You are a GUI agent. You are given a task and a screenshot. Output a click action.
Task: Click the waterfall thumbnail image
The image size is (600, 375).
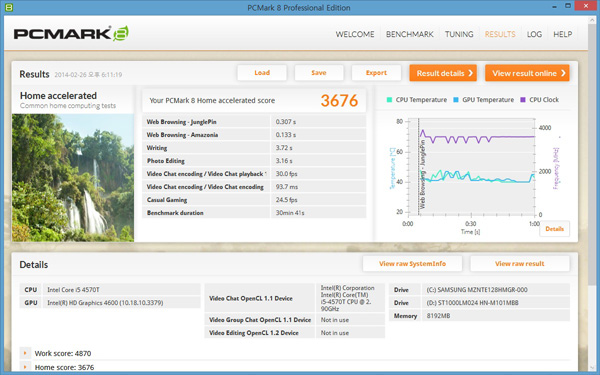click(x=73, y=178)
